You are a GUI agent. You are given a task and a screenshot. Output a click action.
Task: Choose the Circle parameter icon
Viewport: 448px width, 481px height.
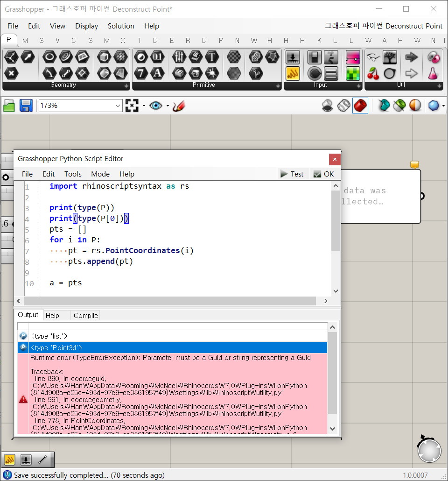pyautogui.click(x=49, y=57)
